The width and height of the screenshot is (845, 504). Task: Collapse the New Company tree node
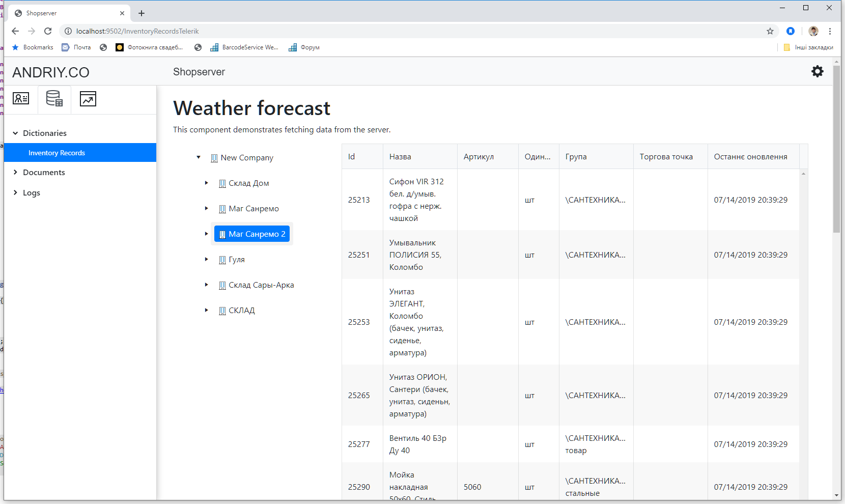[199, 157]
